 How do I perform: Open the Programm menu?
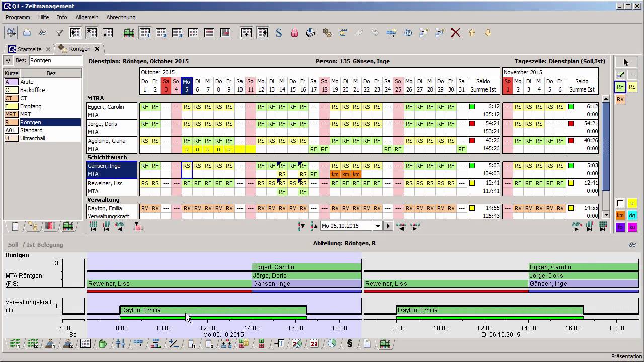point(18,17)
